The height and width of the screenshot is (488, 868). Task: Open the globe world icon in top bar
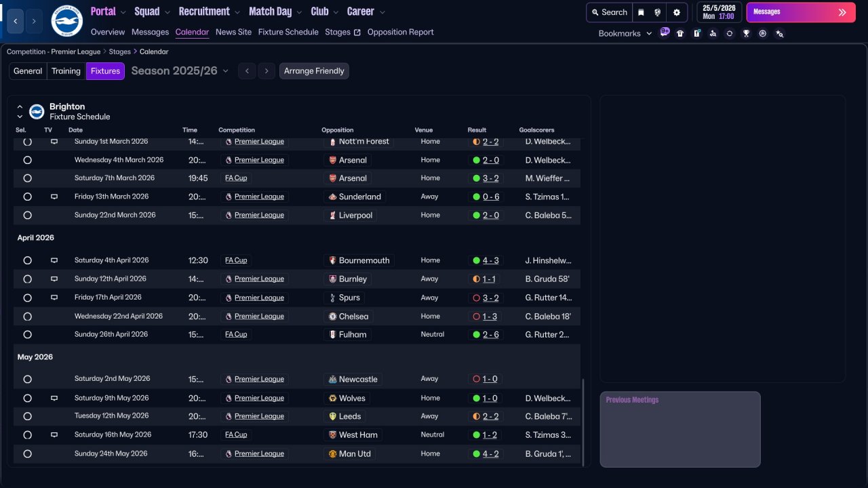[x=658, y=12]
